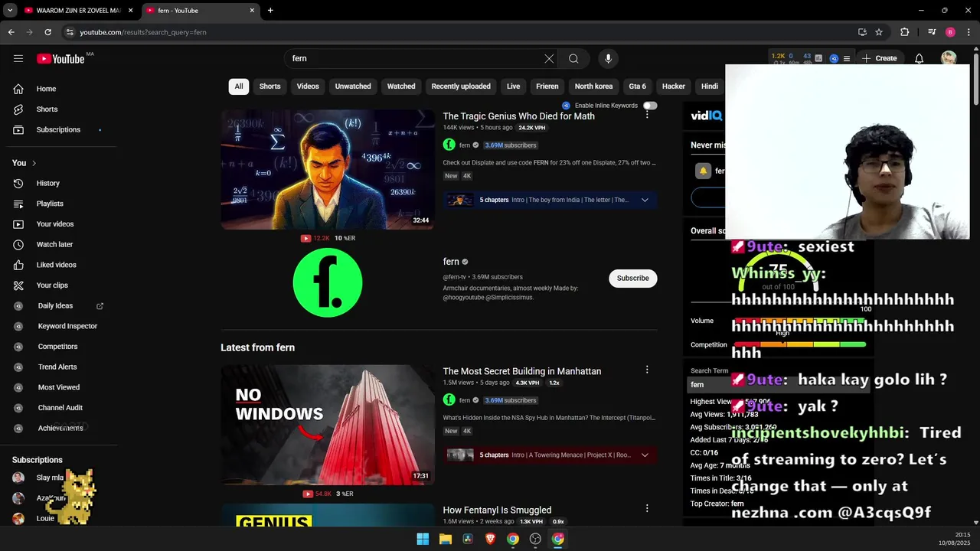Click the NO WINDOWS video thumbnail
Viewport: 980px width, 551px height.
pos(328,425)
